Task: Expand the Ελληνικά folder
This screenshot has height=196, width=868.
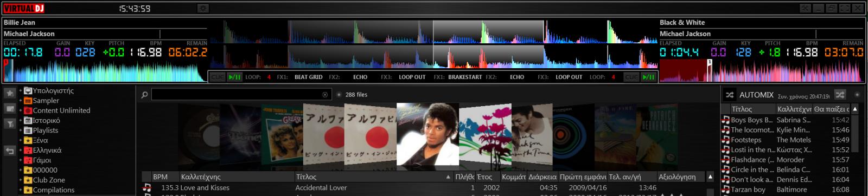Action: (x=21, y=151)
